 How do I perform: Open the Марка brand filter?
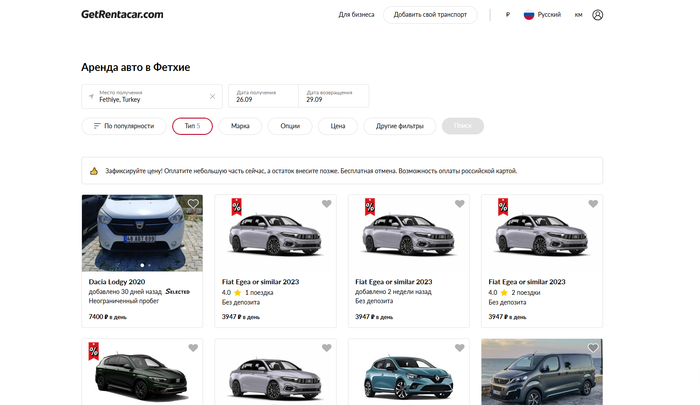point(240,126)
